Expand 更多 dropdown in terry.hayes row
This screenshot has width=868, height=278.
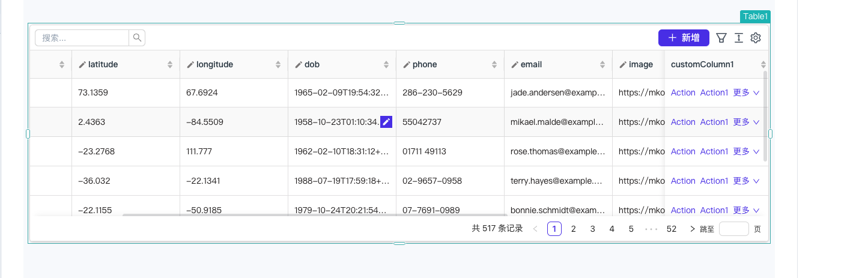[x=747, y=181]
